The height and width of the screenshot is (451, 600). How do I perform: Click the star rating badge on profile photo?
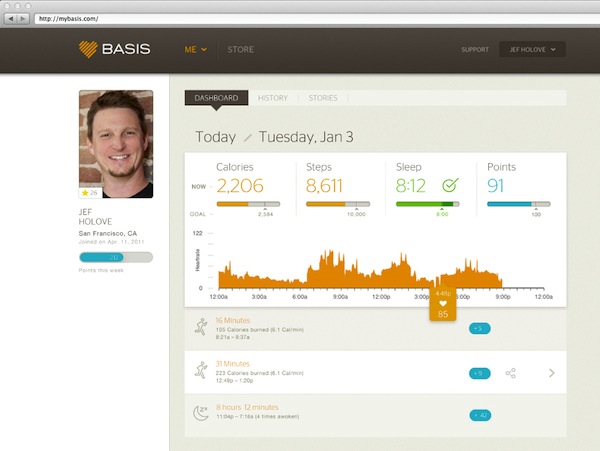[90, 193]
